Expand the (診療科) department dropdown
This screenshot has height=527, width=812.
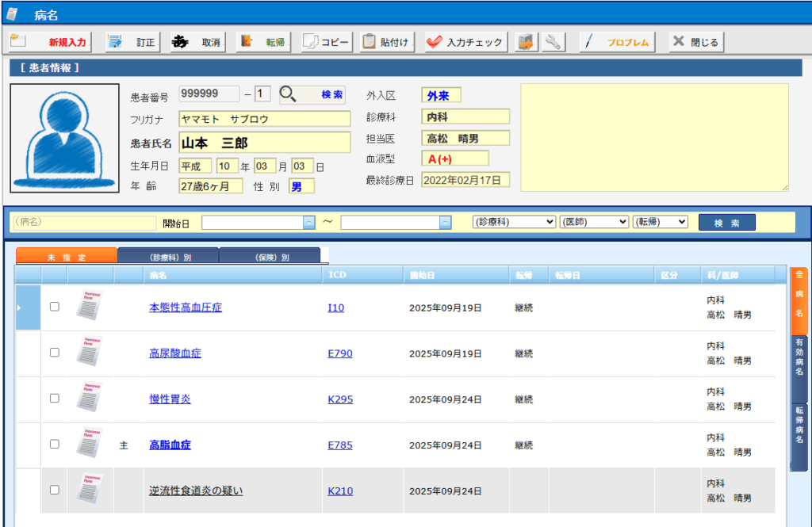click(x=513, y=222)
